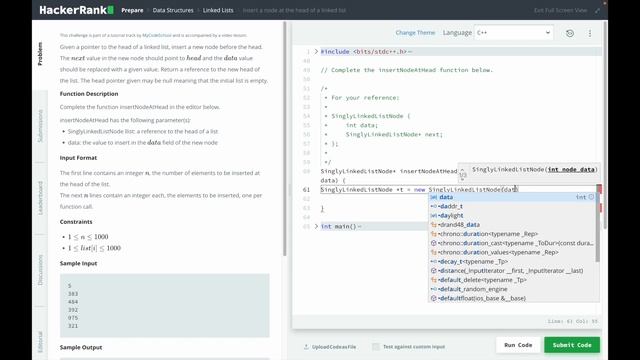This screenshot has height=360, width=640.
Task: Select 'chrono::duration<typename _Rep>' suggestion
Action: [512, 234]
